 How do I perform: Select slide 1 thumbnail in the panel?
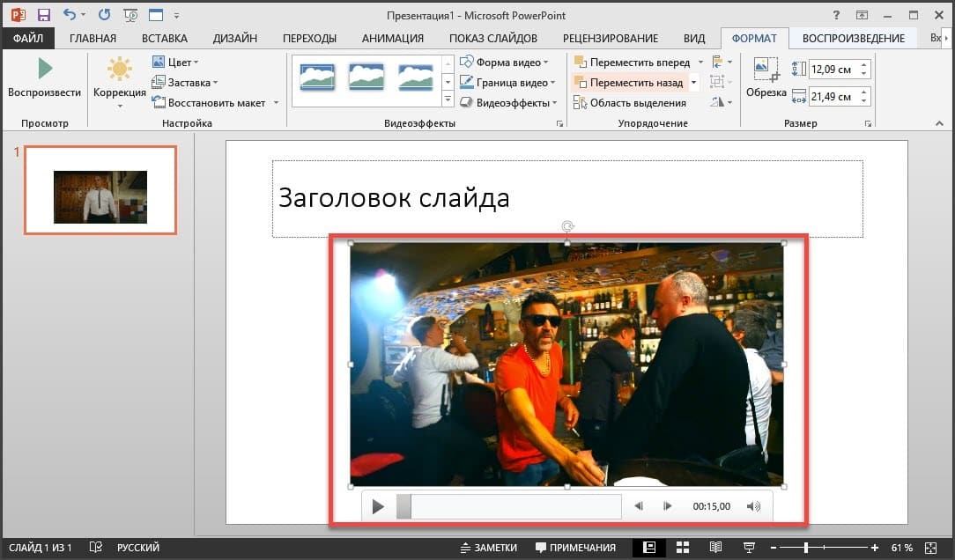click(x=100, y=190)
